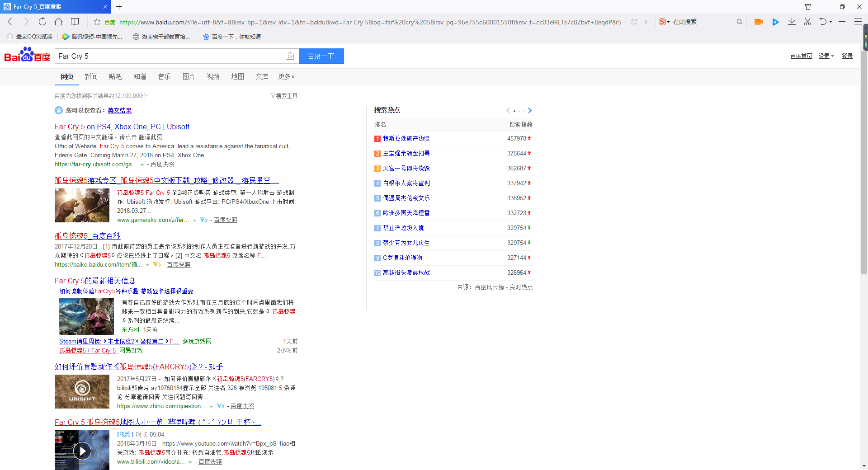
Task: Switch to the 地图 map tab
Action: click(x=237, y=76)
